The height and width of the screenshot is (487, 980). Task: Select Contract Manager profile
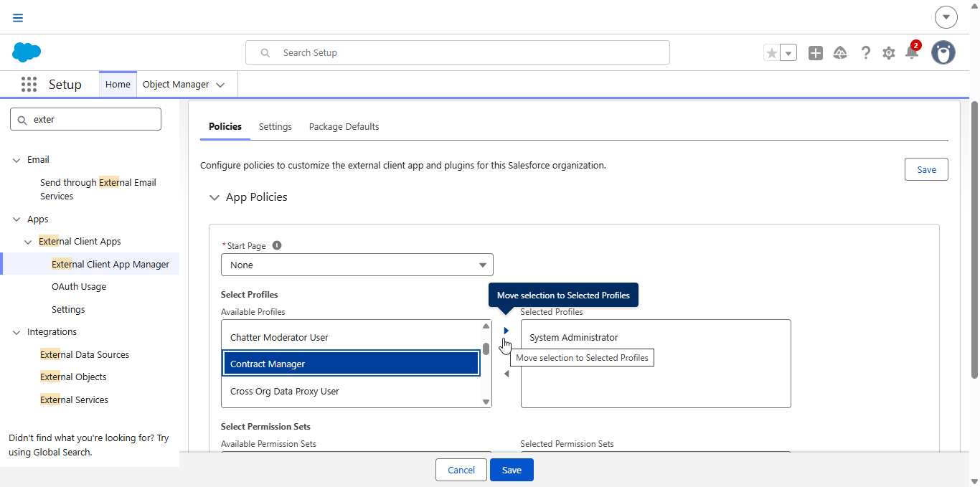click(x=351, y=364)
